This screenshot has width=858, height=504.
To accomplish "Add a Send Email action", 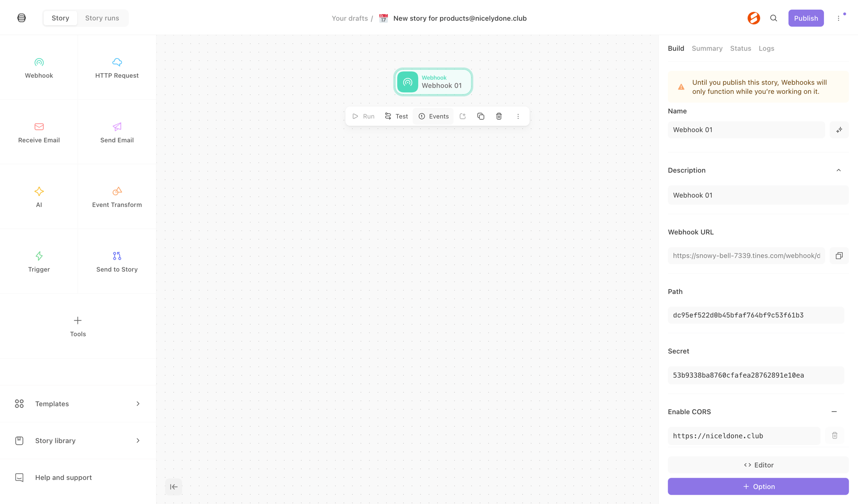I will coord(117,132).
